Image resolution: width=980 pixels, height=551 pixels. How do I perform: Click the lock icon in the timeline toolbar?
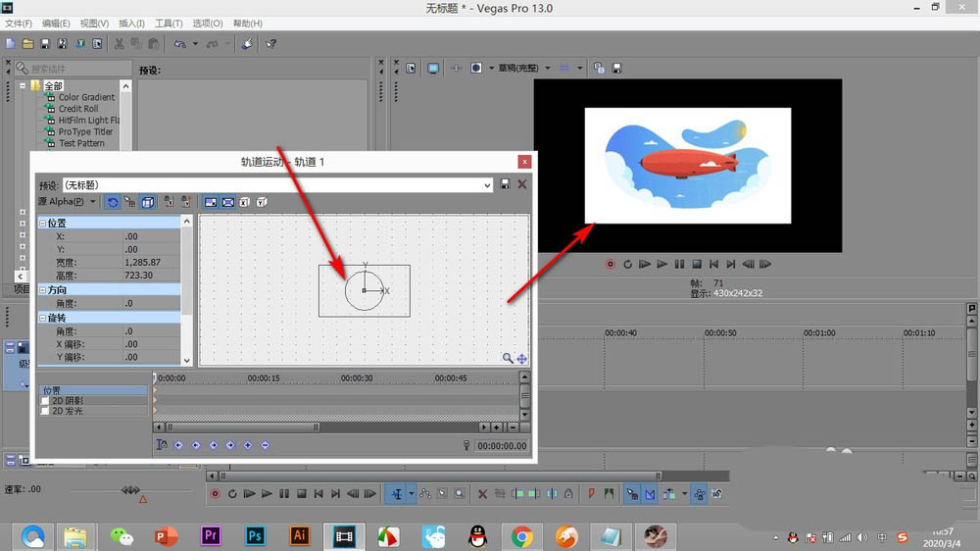568,494
